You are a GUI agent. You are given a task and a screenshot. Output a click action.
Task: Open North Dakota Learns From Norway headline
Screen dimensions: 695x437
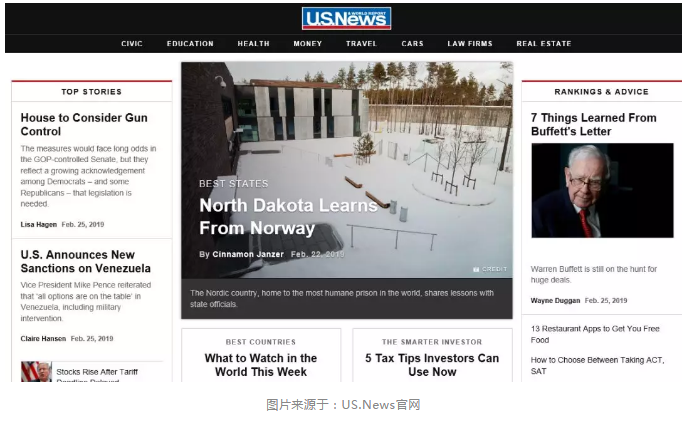[x=288, y=217]
